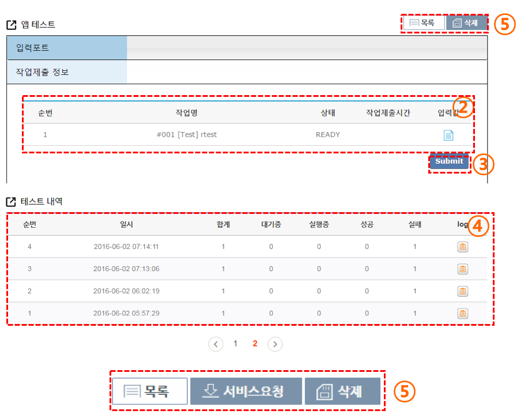This screenshot has height=418, width=532.
Task: Request service with 서비스요청 button
Action: tap(246, 391)
